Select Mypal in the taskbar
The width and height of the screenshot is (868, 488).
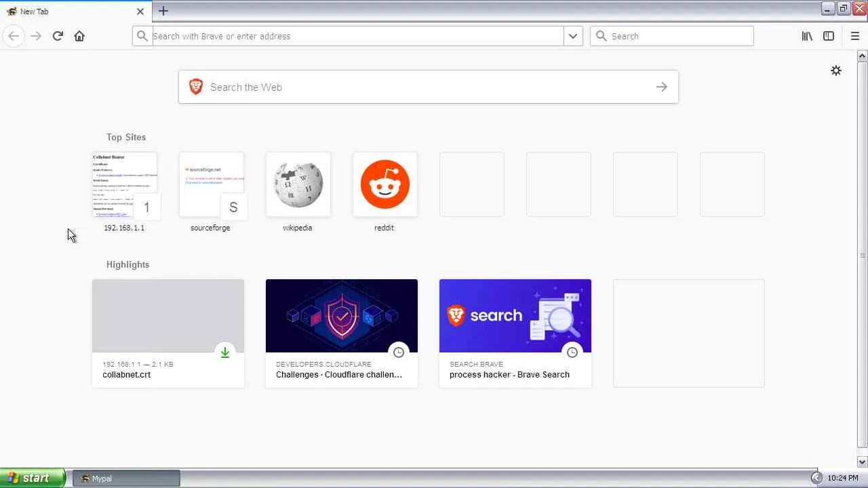126,479
